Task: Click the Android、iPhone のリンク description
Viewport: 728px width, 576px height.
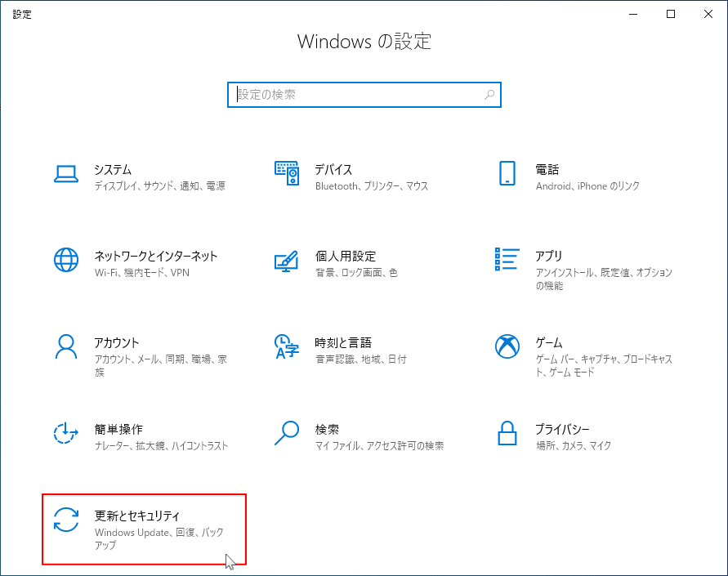Action: pyautogui.click(x=587, y=186)
